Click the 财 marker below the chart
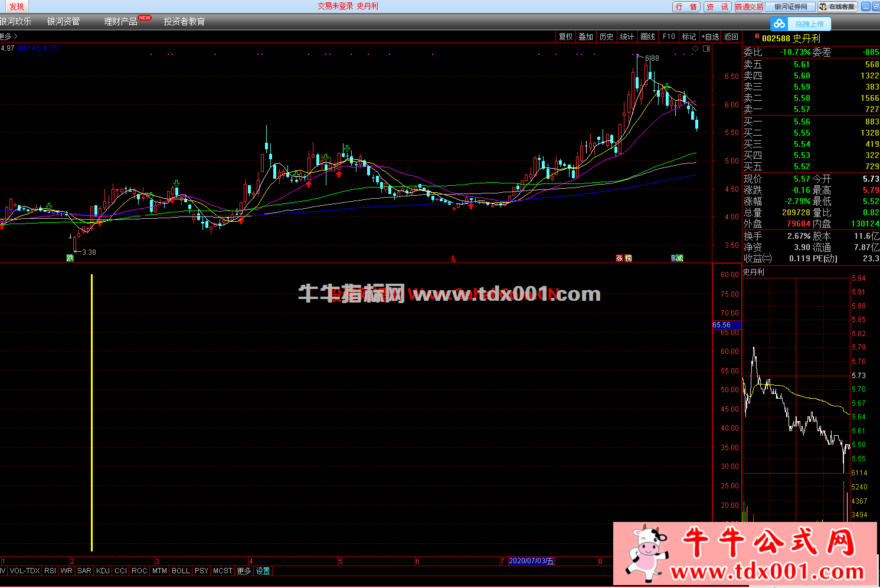This screenshot has width=880, height=588. [674, 258]
